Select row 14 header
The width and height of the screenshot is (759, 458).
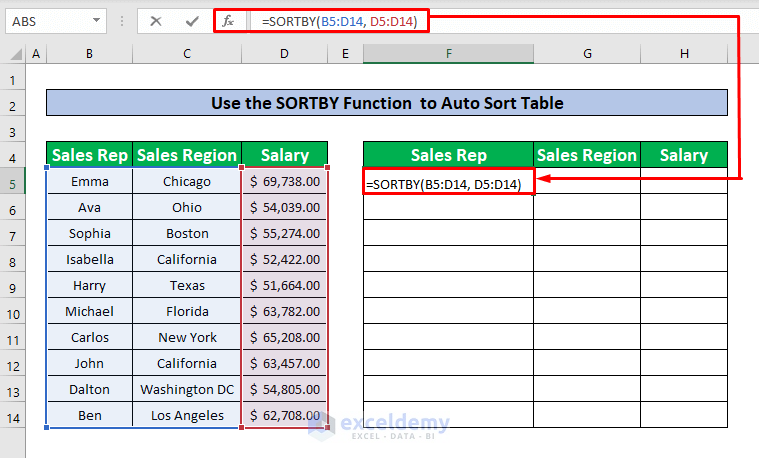tap(12, 415)
